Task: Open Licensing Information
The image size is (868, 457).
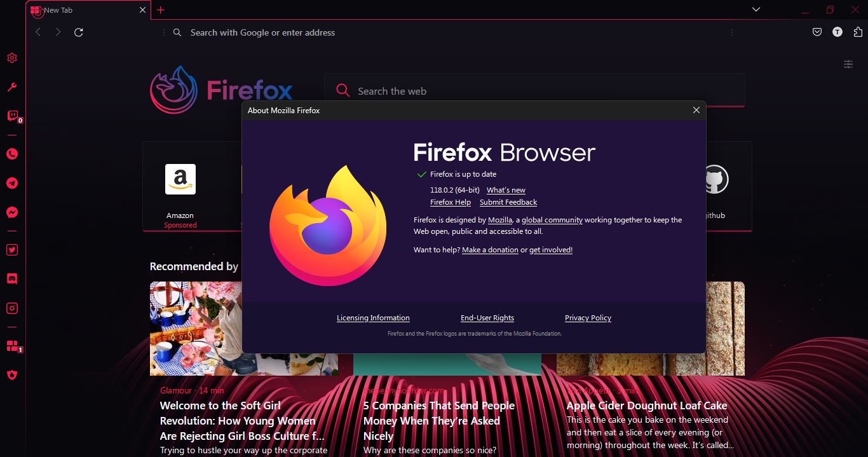Action: pos(373,318)
